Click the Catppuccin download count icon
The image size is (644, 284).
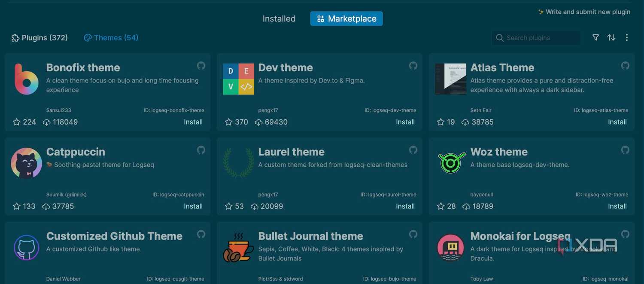click(x=46, y=207)
